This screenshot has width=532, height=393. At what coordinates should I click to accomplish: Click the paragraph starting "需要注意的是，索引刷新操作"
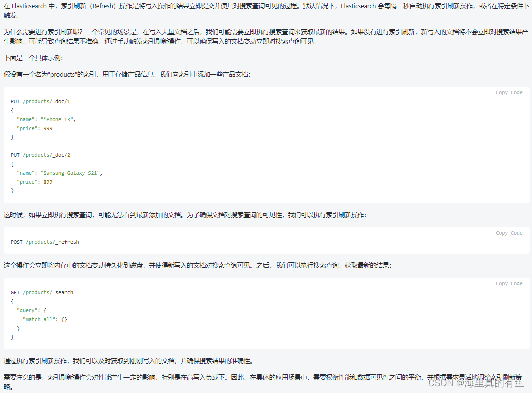263,382
